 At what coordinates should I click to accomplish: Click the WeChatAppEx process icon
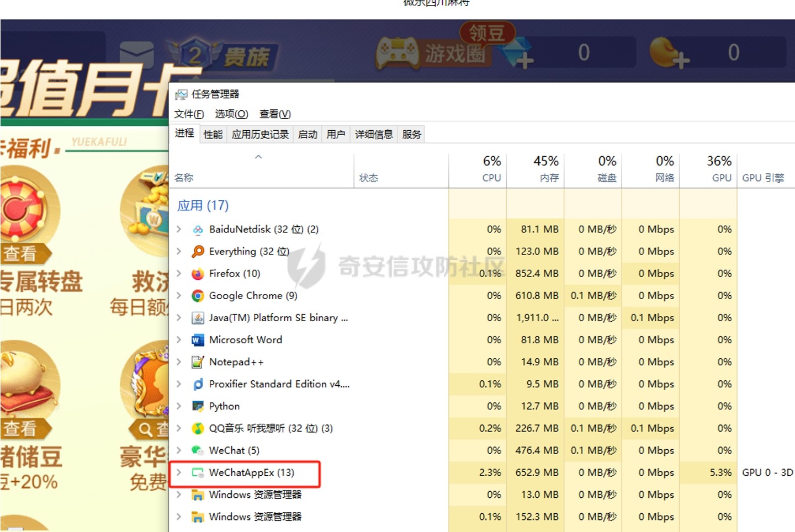pos(197,473)
